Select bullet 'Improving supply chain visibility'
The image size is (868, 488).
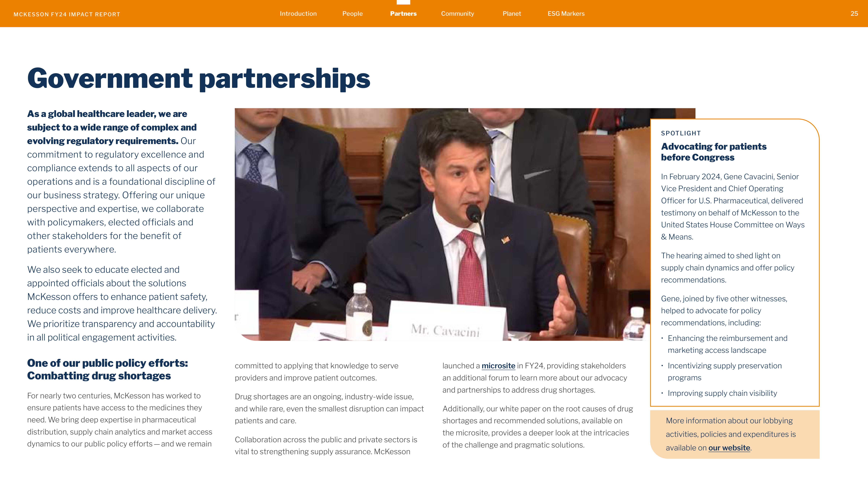[x=722, y=393]
